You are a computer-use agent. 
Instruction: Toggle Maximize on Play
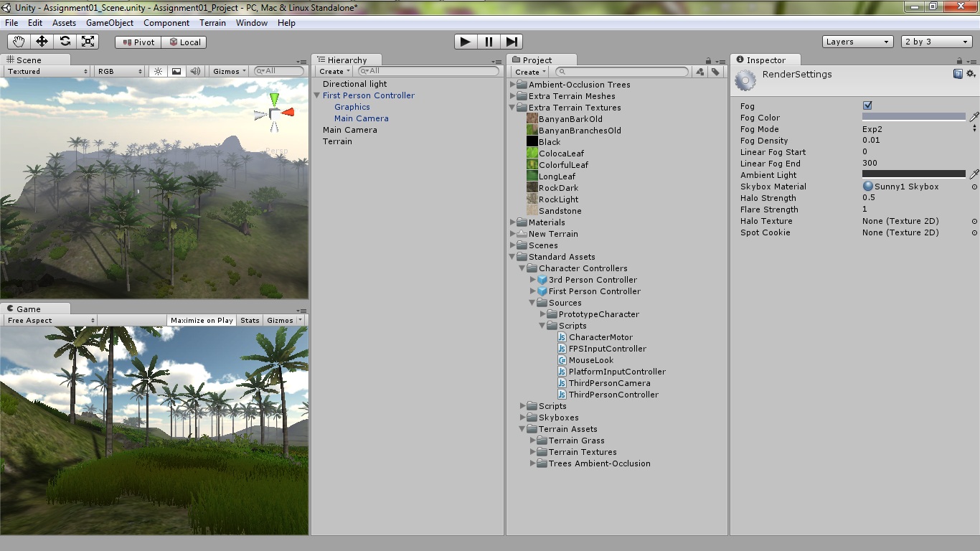[202, 320]
